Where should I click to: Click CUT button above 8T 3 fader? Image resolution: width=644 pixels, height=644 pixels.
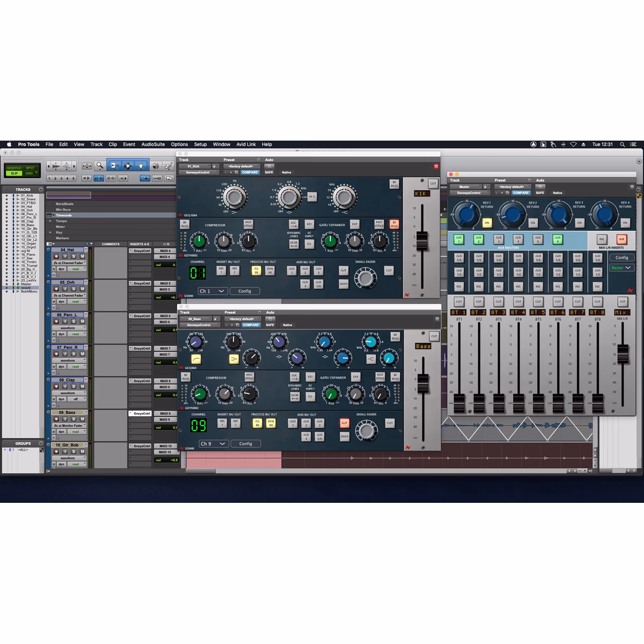[x=499, y=302]
